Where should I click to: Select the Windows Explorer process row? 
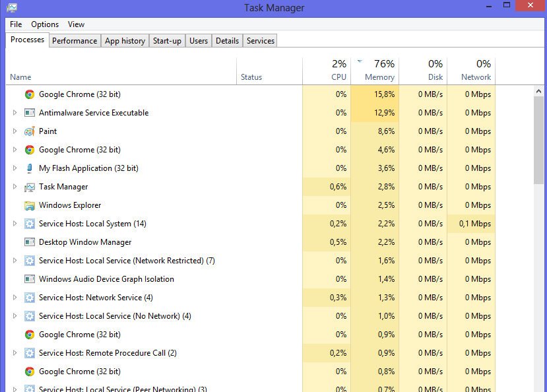click(x=251, y=205)
